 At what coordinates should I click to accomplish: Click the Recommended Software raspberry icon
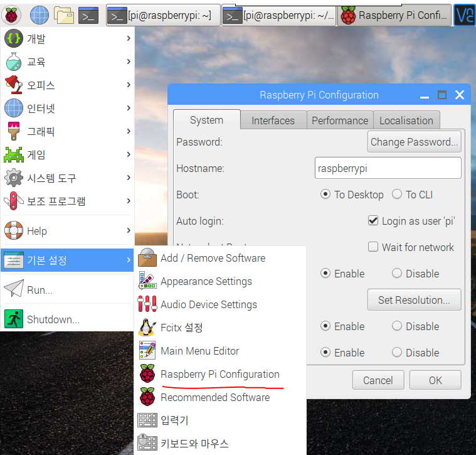click(x=147, y=397)
